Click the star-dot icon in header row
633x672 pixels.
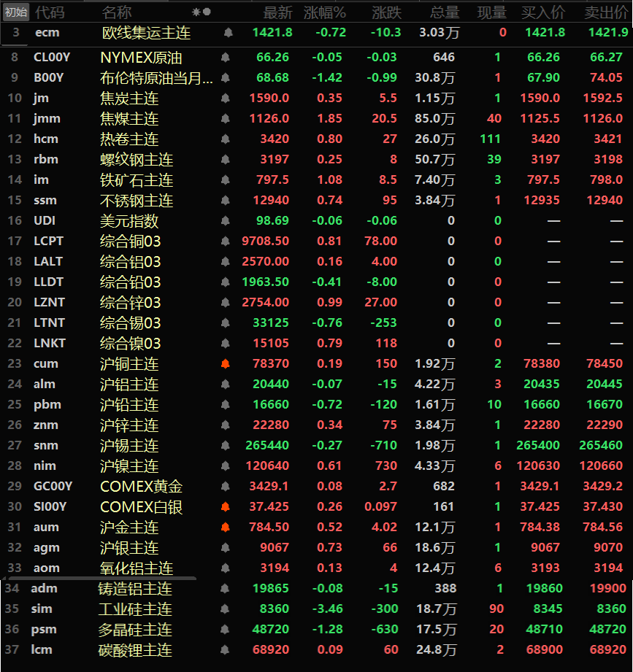tap(201, 12)
